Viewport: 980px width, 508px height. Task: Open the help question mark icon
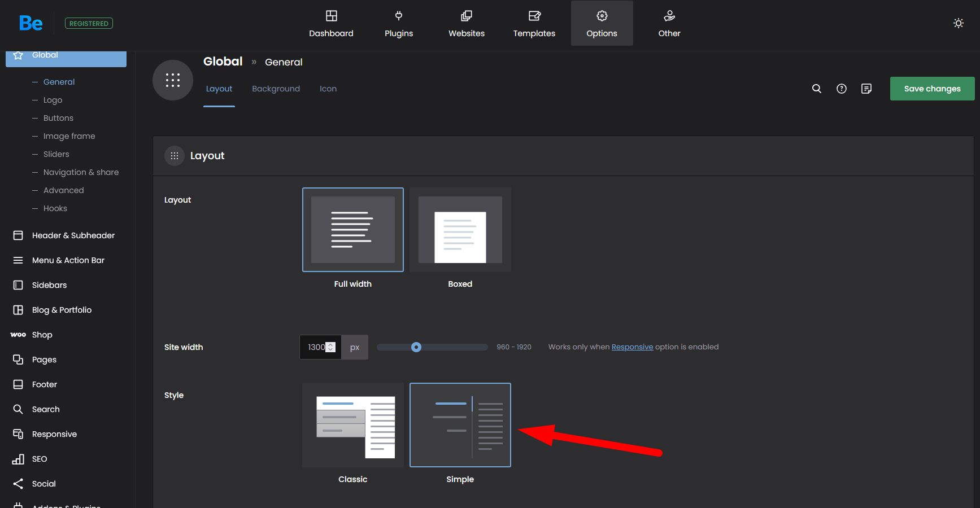coord(841,89)
